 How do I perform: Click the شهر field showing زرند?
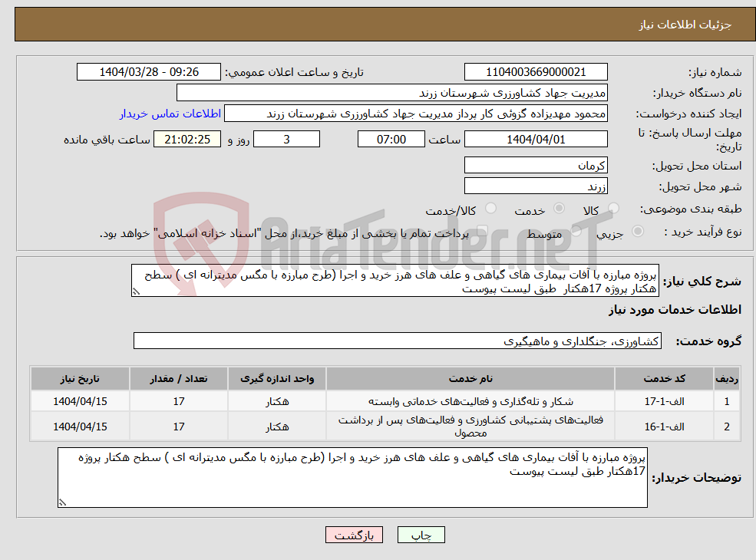pyautogui.click(x=535, y=186)
